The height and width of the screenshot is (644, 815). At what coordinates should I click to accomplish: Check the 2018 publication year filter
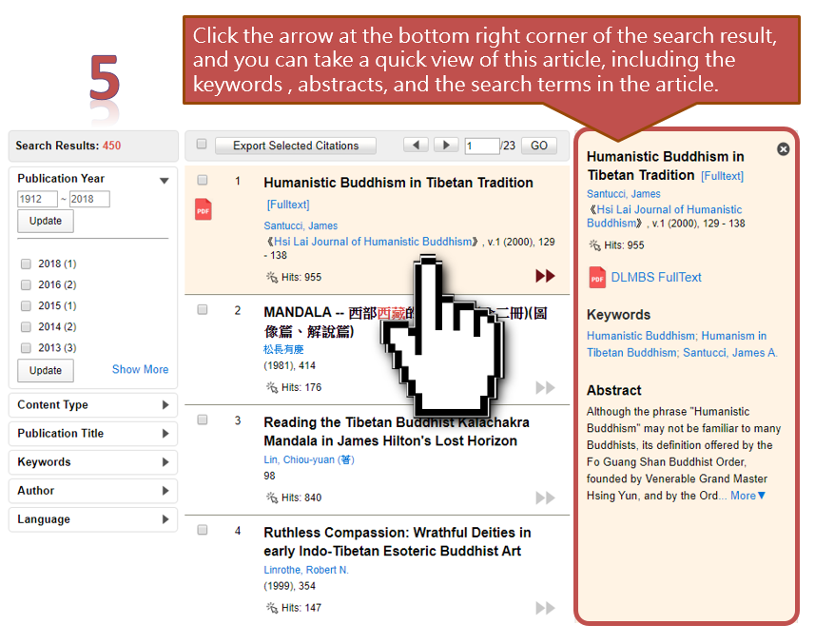click(27, 263)
